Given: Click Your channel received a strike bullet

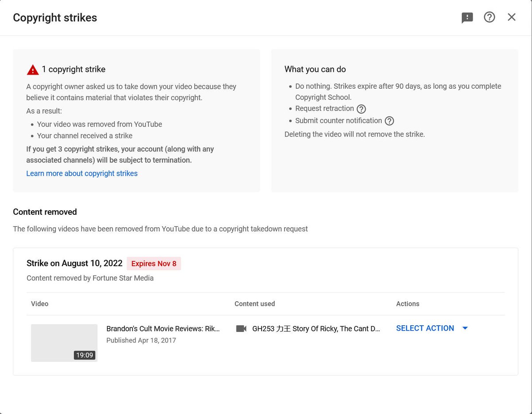Looking at the screenshot, I should (x=85, y=136).
